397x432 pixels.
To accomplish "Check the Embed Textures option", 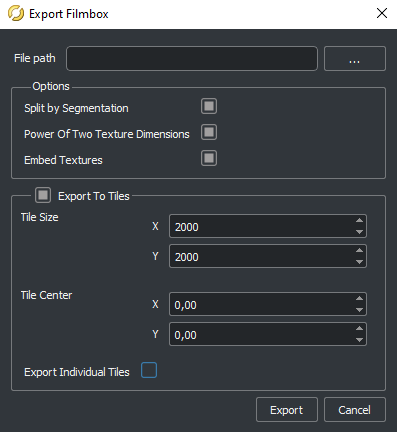I will tap(209, 158).
